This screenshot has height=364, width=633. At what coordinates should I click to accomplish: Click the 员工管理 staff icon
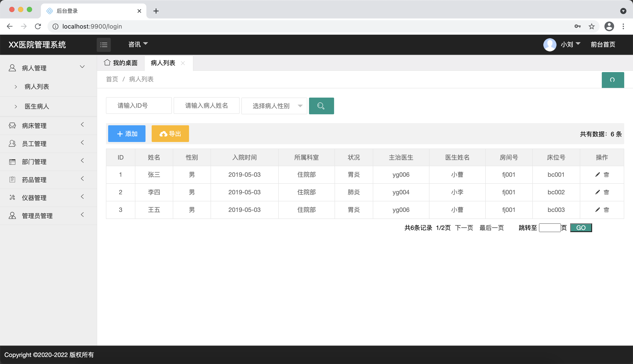pos(12,144)
